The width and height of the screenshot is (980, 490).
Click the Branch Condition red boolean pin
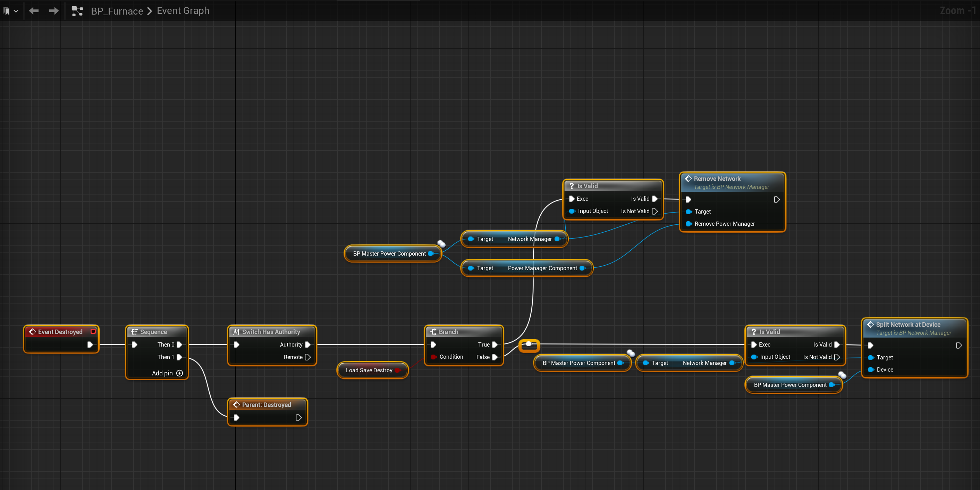tap(433, 357)
